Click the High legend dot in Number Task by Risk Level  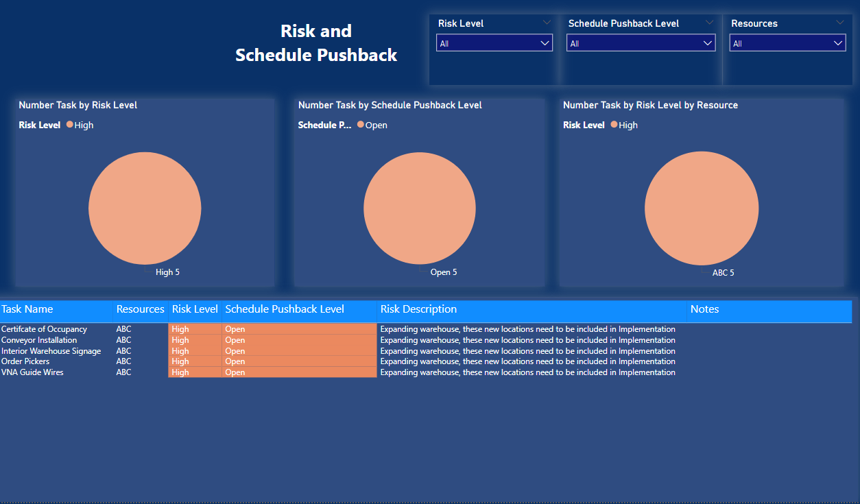click(x=70, y=125)
